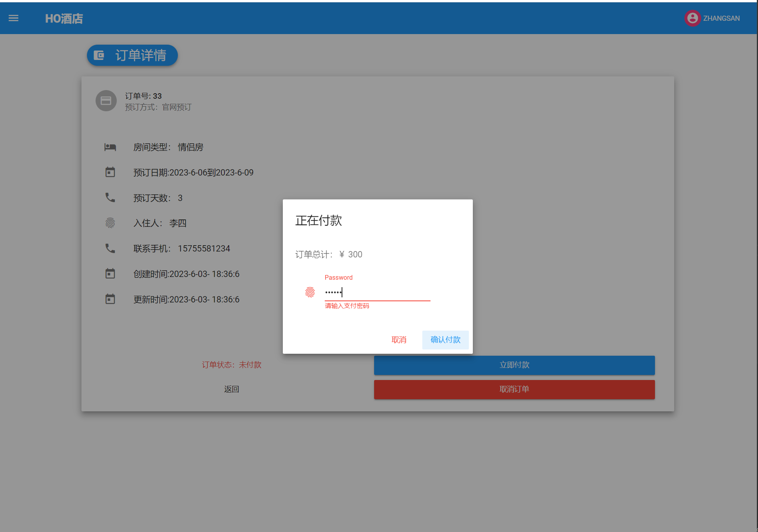Click the blue 立即付款 button
This screenshot has width=758, height=532.
(x=514, y=365)
